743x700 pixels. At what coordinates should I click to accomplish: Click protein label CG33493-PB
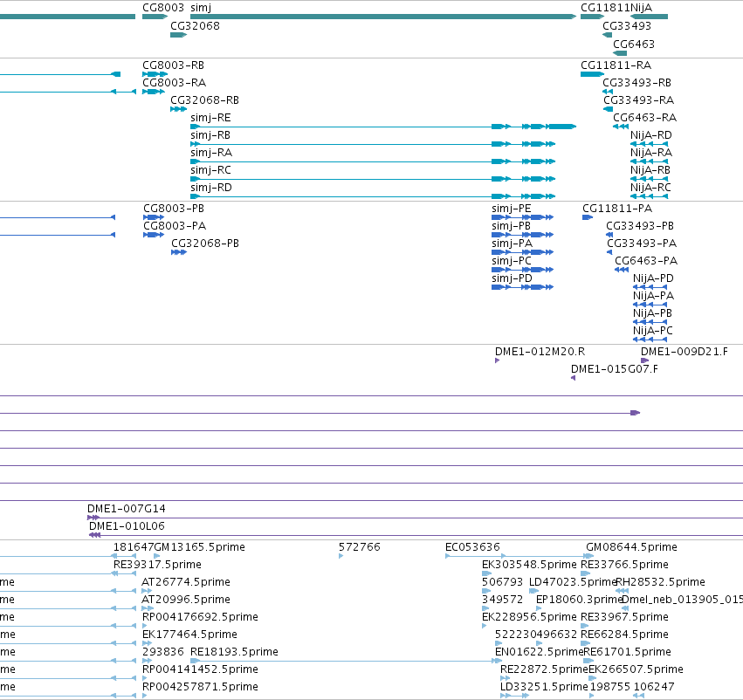(x=640, y=226)
